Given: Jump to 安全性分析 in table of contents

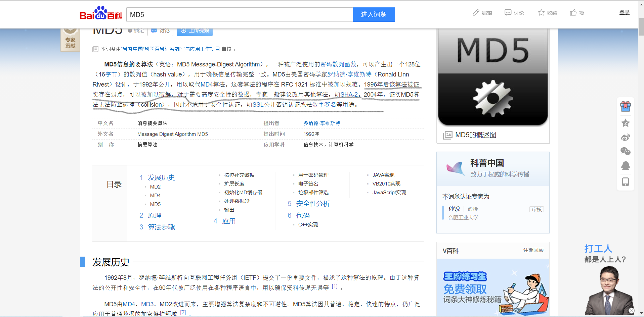Looking at the screenshot, I should pos(313,204).
